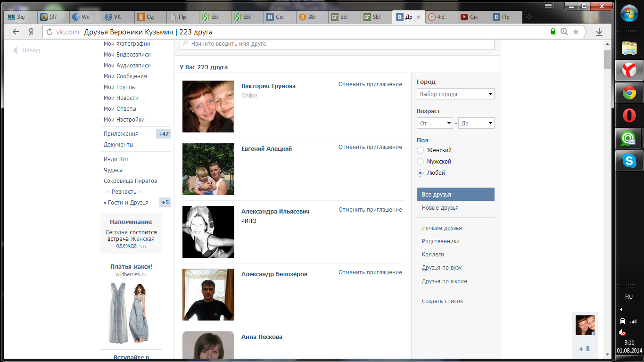Launch Google Chrome from the taskbar

(x=629, y=93)
